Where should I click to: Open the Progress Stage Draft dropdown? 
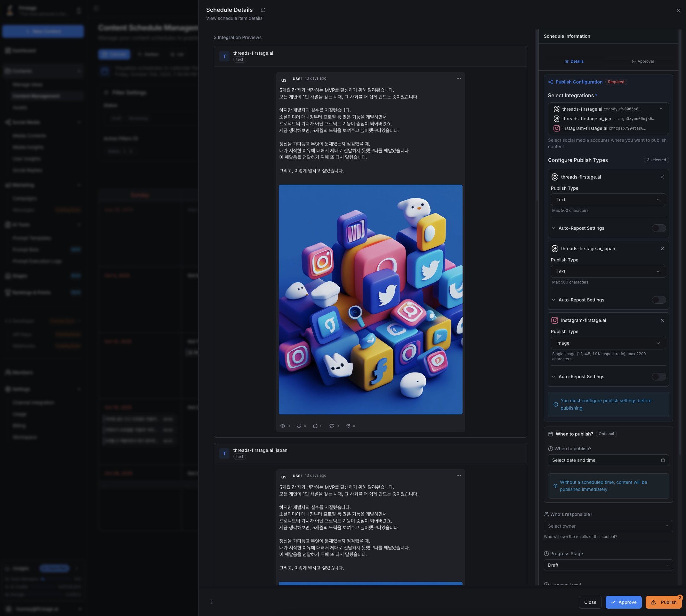(608, 565)
